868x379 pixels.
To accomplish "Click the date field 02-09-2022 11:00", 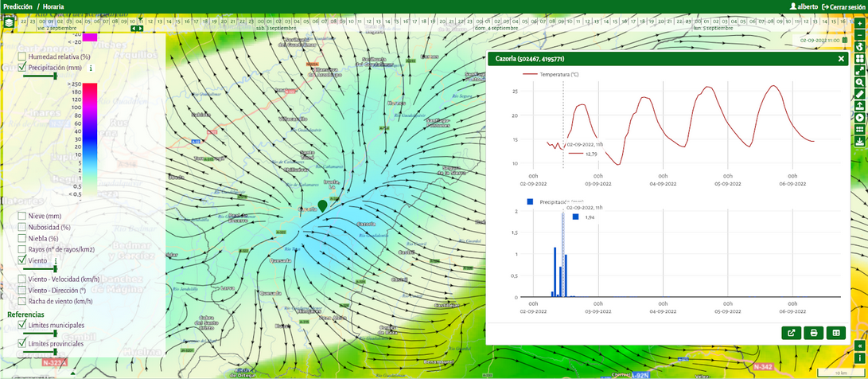I will point(819,40).
